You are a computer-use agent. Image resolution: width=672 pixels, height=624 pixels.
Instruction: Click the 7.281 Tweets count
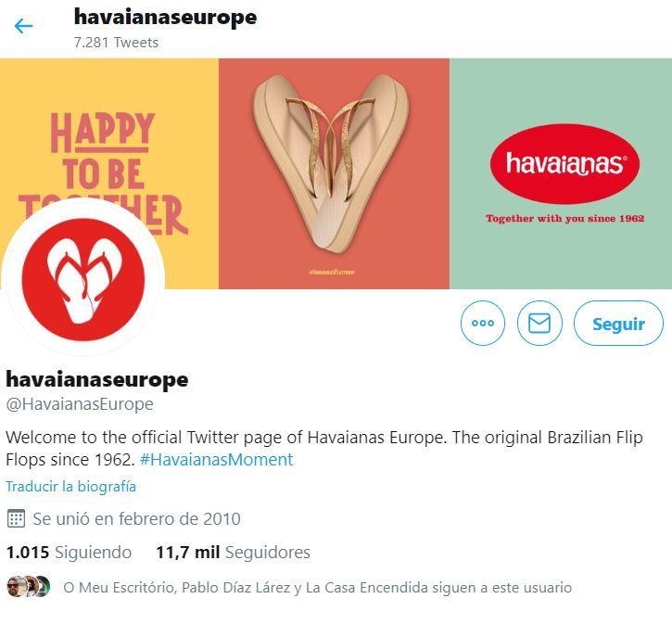click(116, 43)
